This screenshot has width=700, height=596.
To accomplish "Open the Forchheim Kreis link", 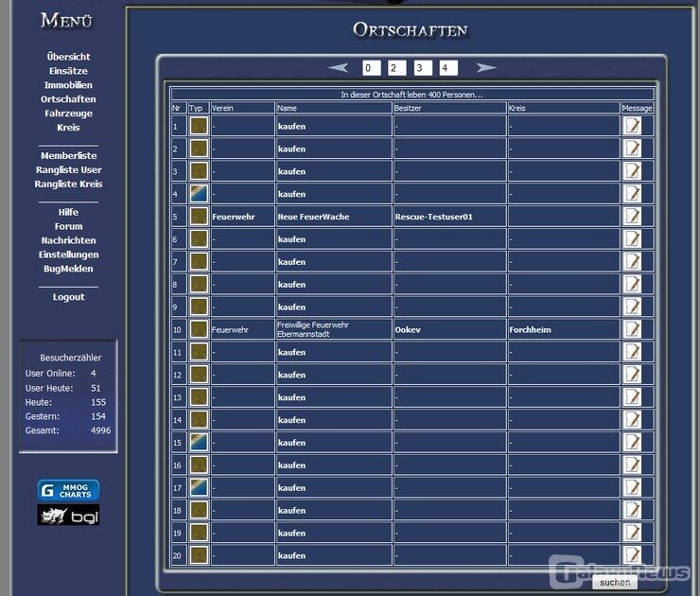I will pyautogui.click(x=530, y=330).
